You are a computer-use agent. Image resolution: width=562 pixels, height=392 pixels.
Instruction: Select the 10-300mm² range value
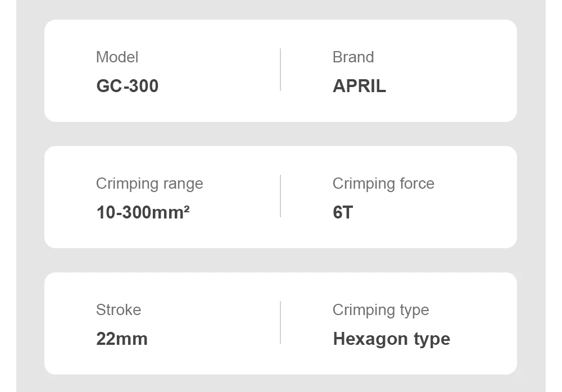click(x=143, y=212)
